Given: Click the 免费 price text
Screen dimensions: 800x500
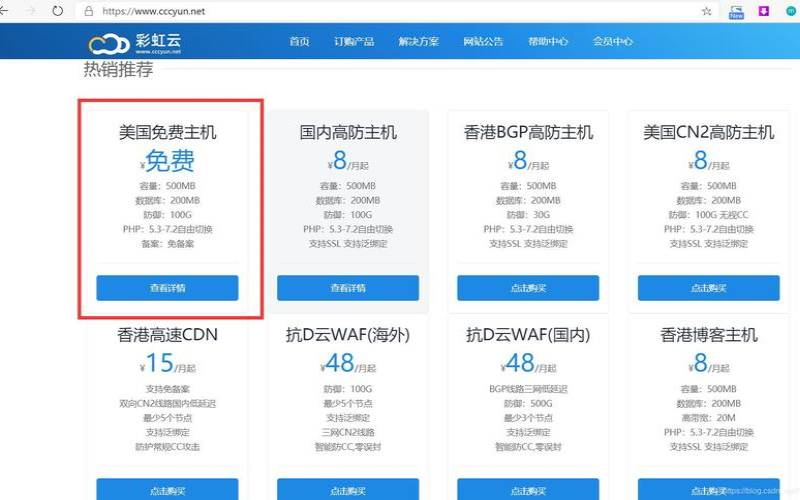Looking at the screenshot, I should point(170,161).
